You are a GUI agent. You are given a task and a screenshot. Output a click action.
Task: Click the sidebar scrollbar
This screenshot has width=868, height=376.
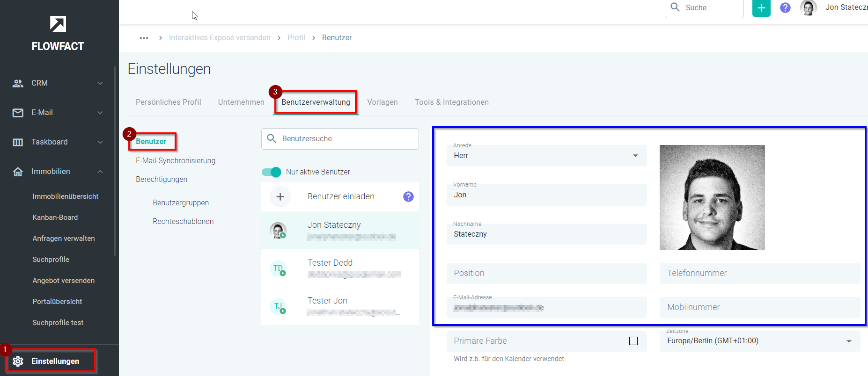115,161
